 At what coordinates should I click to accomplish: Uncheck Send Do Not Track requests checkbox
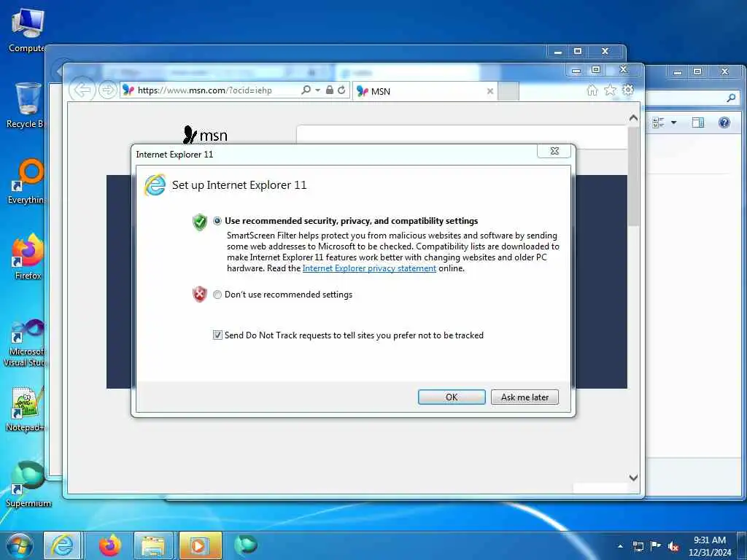[217, 335]
